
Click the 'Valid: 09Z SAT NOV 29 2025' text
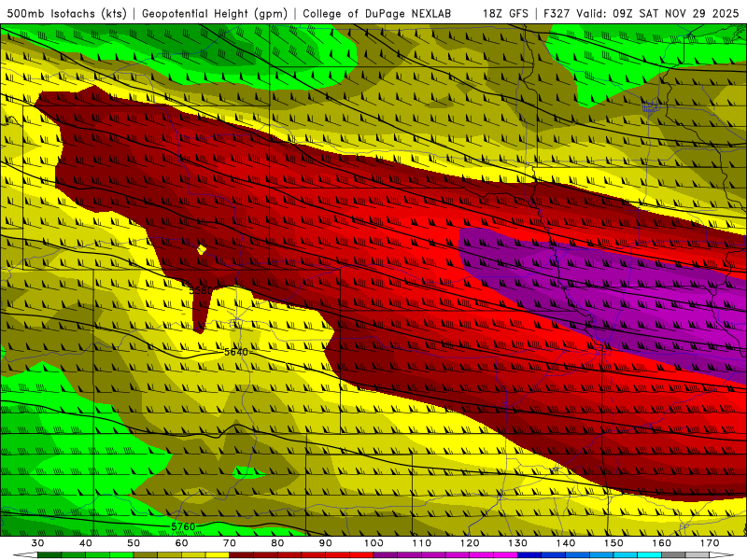click(x=657, y=13)
